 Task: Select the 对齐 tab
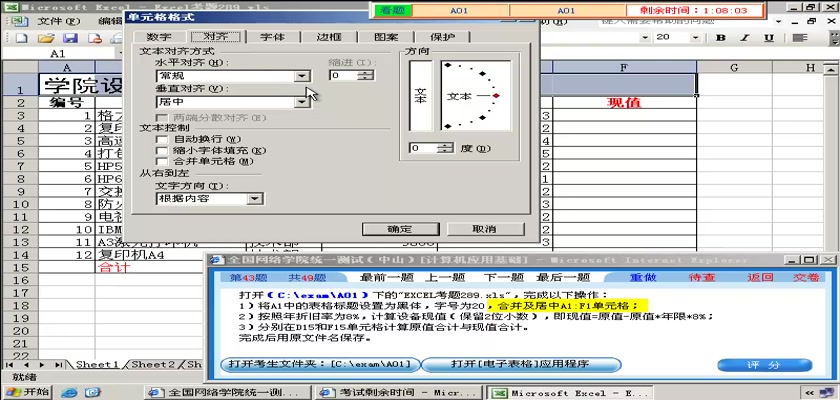point(216,36)
